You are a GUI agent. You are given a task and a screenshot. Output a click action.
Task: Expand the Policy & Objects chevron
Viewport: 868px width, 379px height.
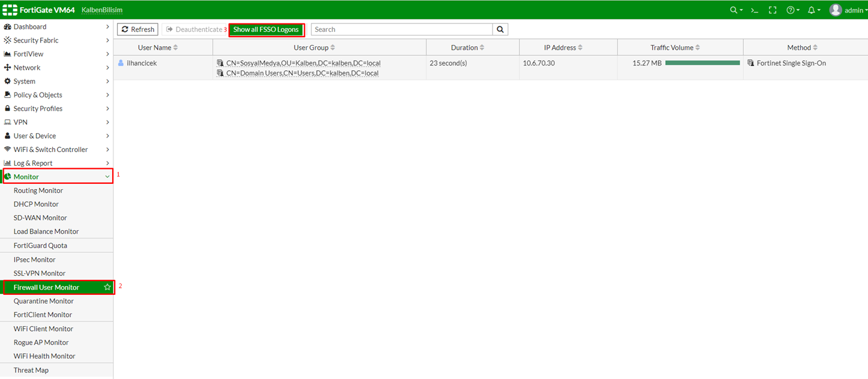tap(107, 95)
